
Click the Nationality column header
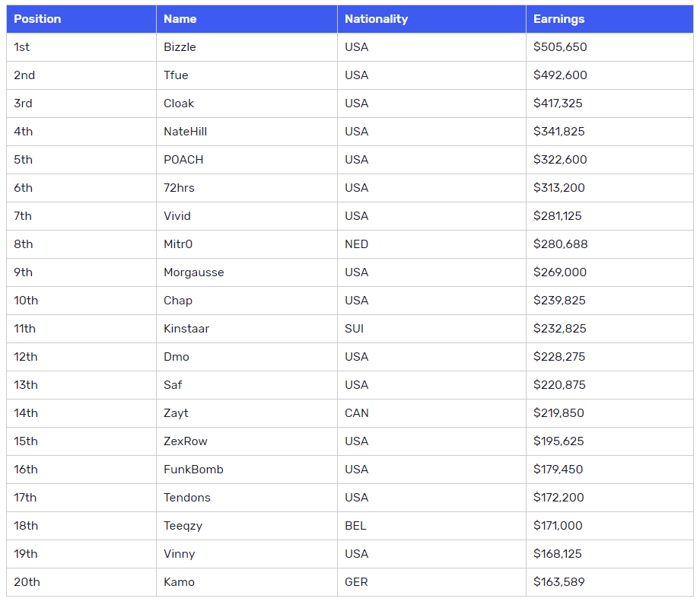coord(431,19)
